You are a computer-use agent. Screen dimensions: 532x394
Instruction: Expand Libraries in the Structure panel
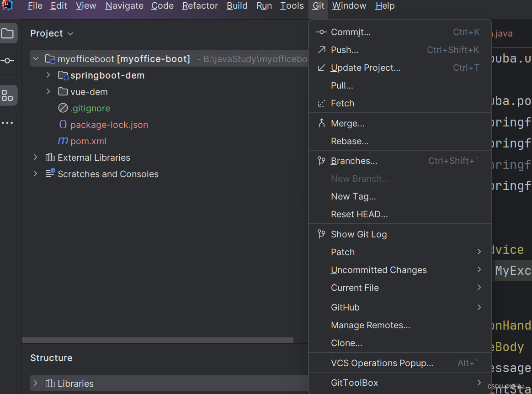(x=35, y=383)
